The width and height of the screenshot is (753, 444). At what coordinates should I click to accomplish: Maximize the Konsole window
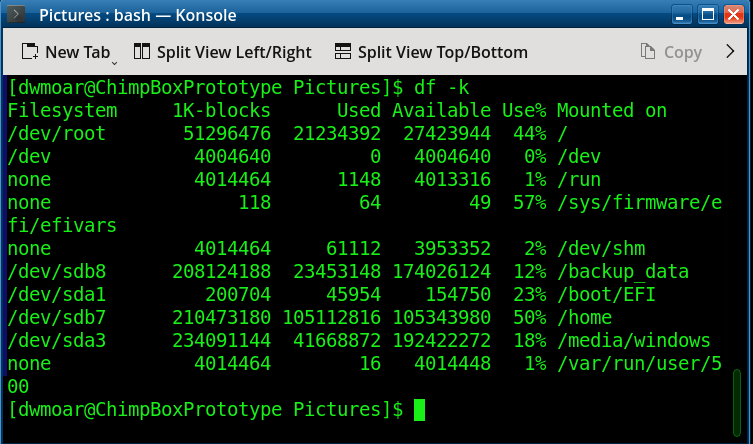coord(707,15)
